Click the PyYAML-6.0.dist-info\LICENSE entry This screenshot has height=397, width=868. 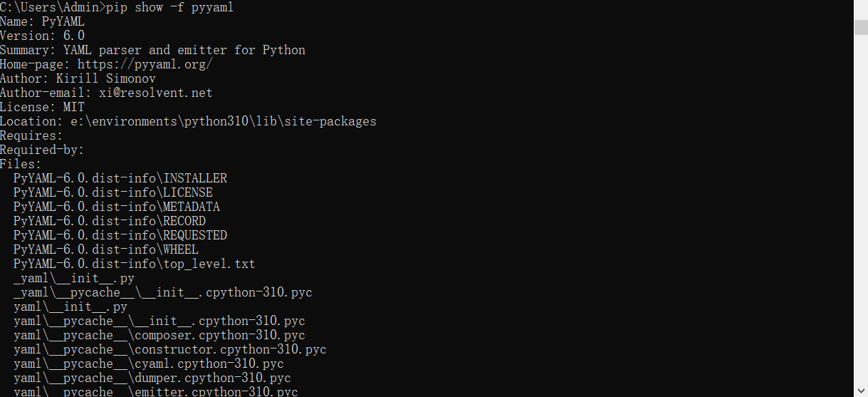click(x=113, y=192)
